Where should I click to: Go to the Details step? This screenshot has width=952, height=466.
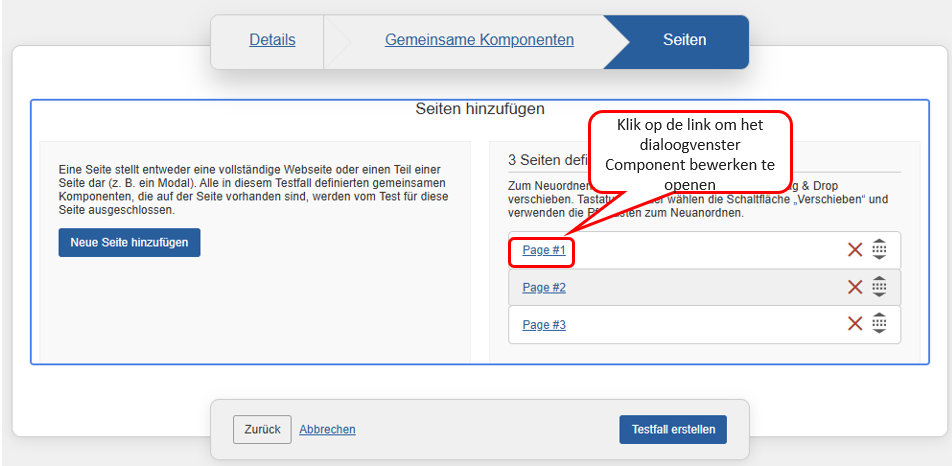point(272,40)
